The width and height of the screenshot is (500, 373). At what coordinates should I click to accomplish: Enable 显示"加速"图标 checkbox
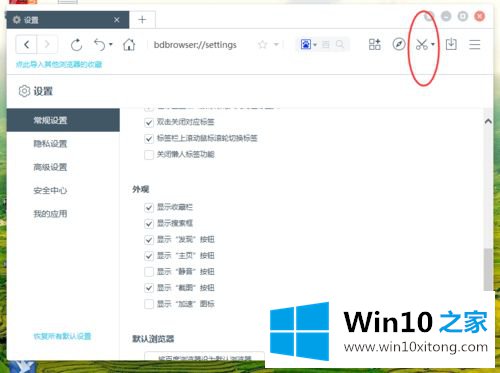[149, 304]
